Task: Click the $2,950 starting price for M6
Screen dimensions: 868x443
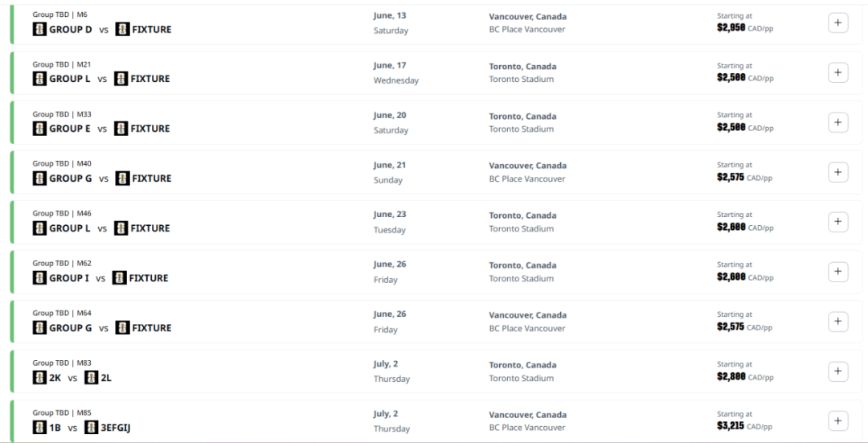Action: click(731, 27)
